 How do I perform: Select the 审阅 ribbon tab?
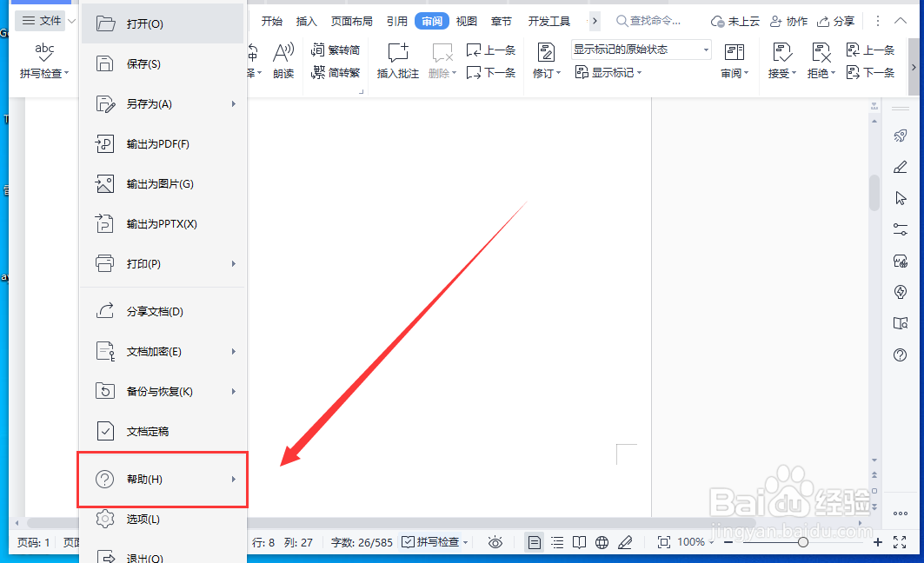pos(432,21)
